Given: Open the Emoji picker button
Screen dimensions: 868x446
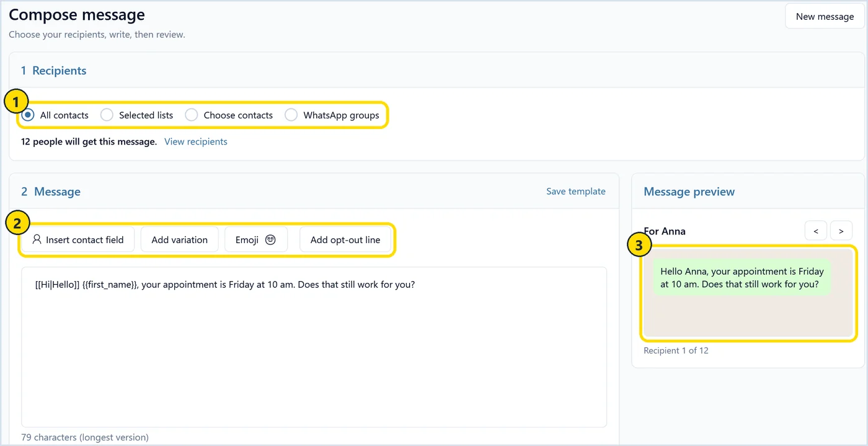Looking at the screenshot, I should point(256,239).
